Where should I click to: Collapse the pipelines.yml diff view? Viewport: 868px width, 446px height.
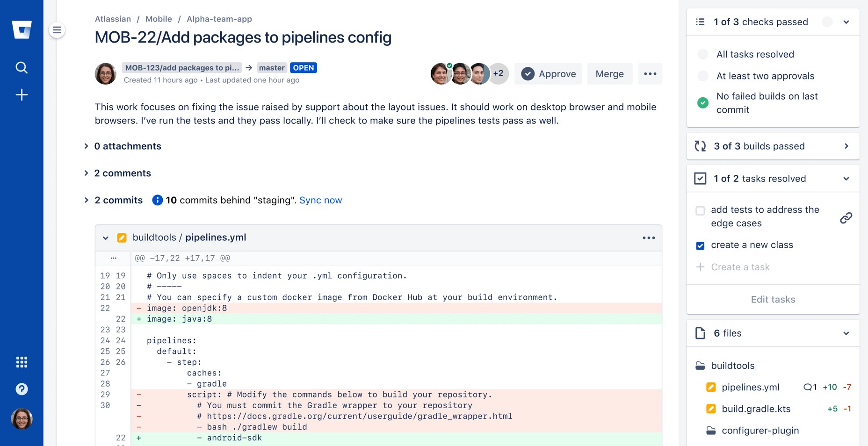coord(106,237)
